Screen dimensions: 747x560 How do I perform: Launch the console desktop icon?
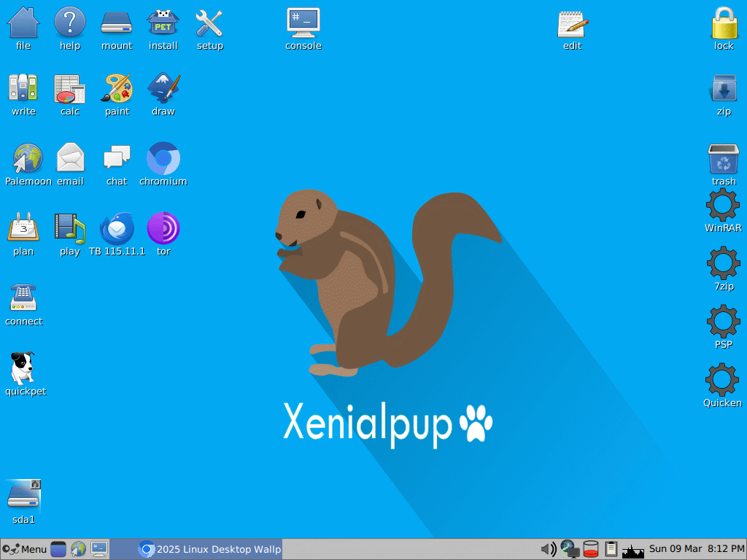[303, 23]
